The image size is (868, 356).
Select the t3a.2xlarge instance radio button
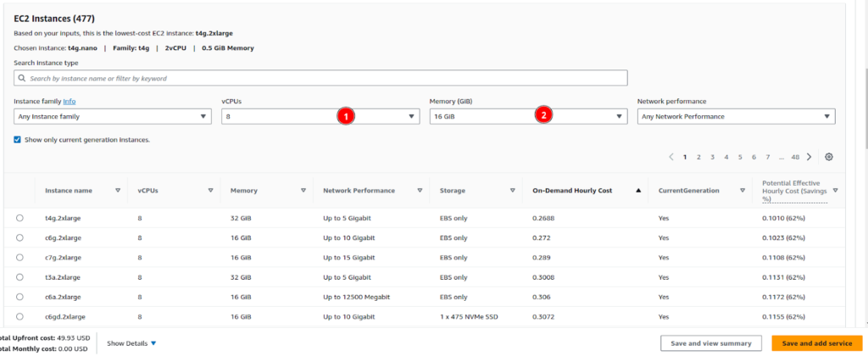(x=20, y=277)
